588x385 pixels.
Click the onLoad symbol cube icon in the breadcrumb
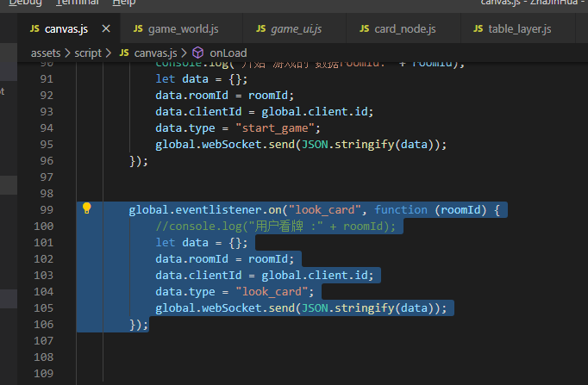[197, 53]
